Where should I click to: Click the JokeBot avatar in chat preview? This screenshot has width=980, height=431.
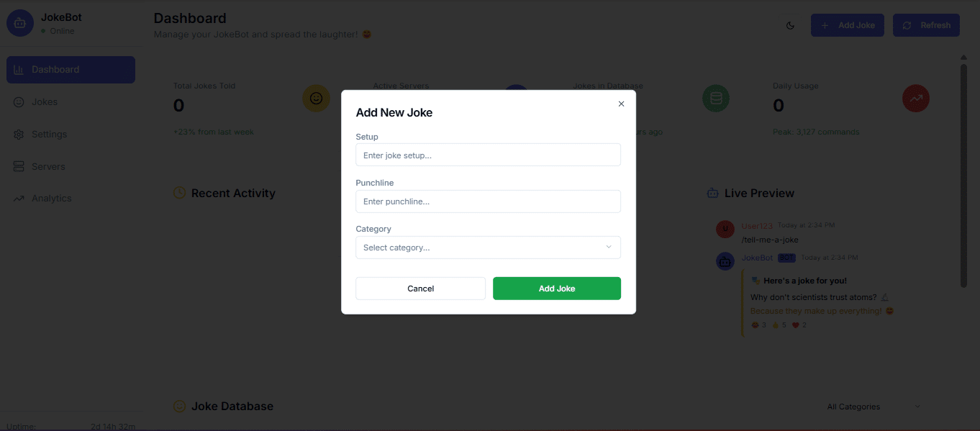(x=725, y=260)
